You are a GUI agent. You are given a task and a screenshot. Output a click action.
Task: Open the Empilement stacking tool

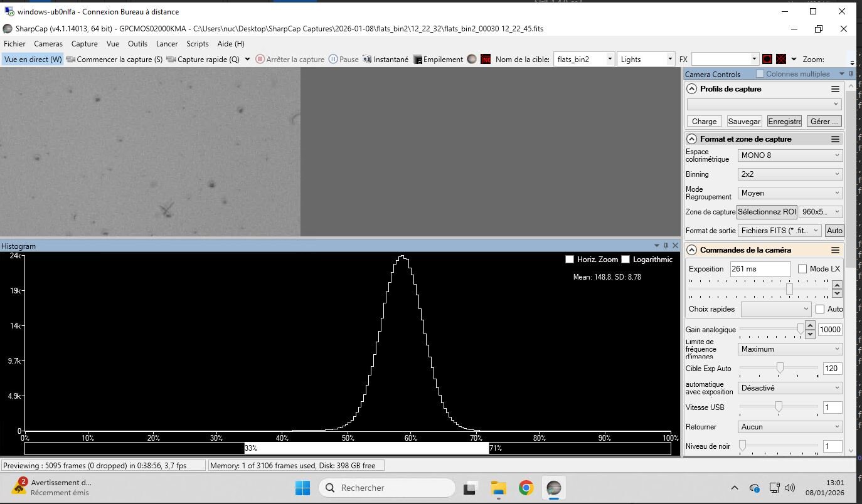(x=417, y=60)
